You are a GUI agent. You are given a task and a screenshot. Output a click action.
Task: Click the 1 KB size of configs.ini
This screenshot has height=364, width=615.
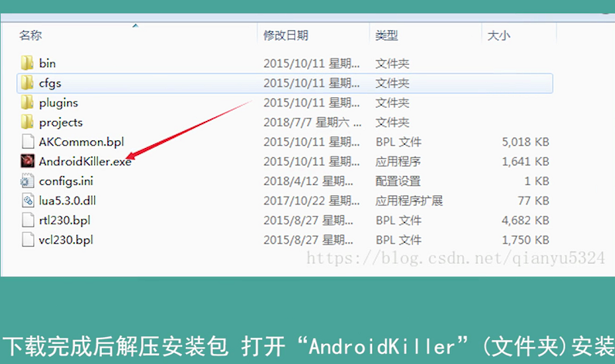[536, 181]
